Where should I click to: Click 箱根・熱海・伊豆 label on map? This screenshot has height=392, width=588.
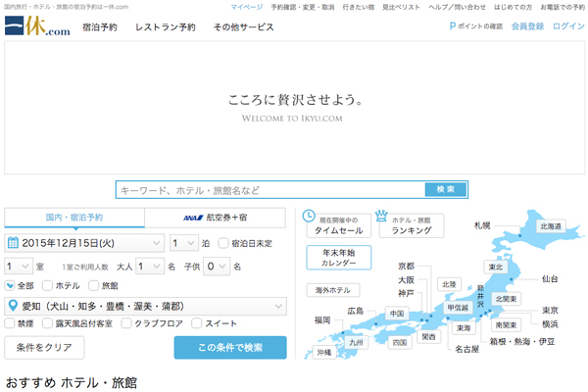522,341
